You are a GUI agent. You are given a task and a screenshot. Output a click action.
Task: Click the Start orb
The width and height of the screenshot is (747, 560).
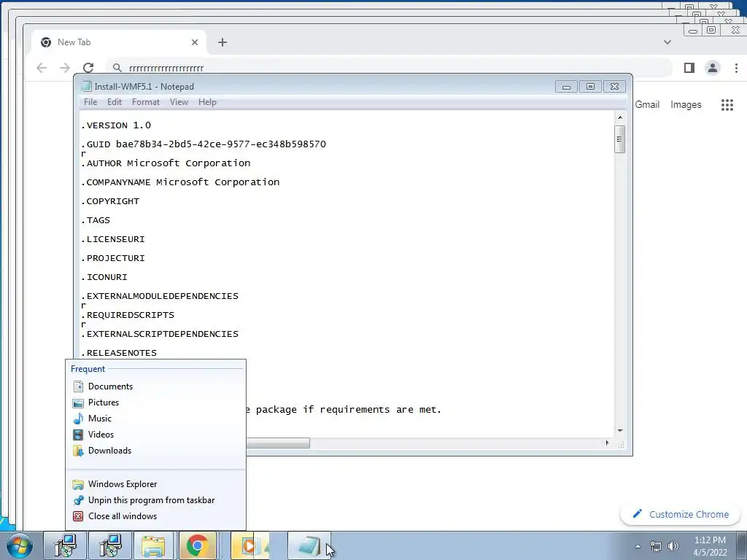[20, 545]
